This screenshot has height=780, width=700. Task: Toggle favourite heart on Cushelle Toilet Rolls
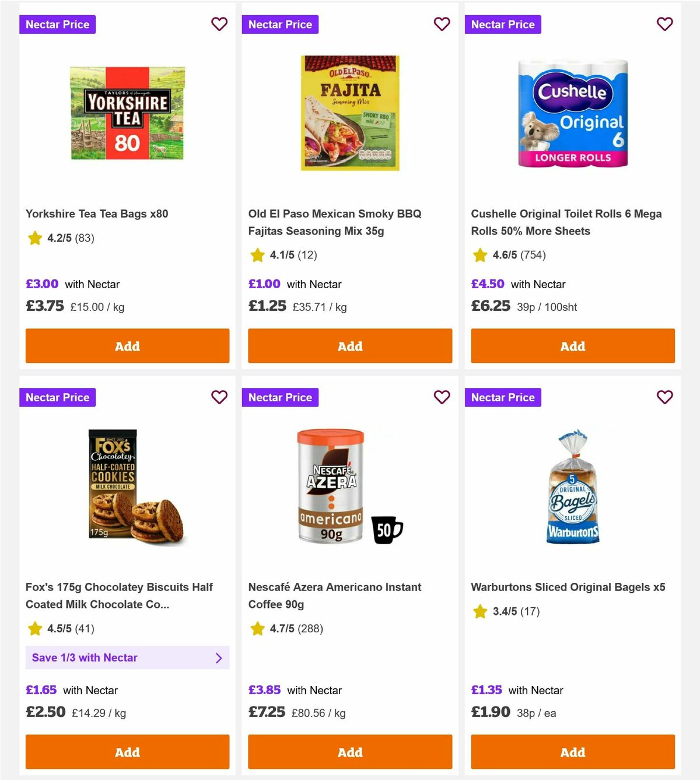point(664,24)
